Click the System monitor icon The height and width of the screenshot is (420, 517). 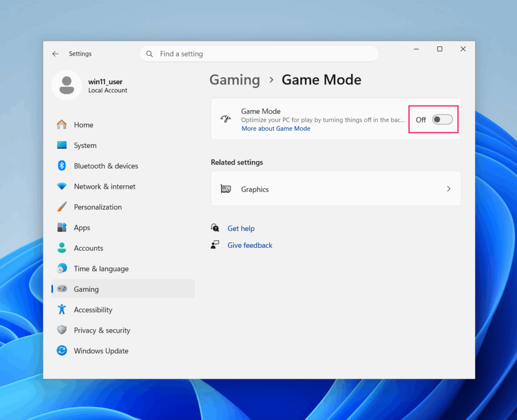[62, 145]
